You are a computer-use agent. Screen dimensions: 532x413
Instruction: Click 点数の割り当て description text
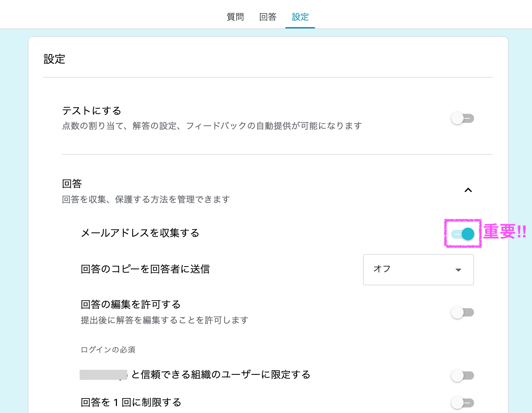coord(212,126)
